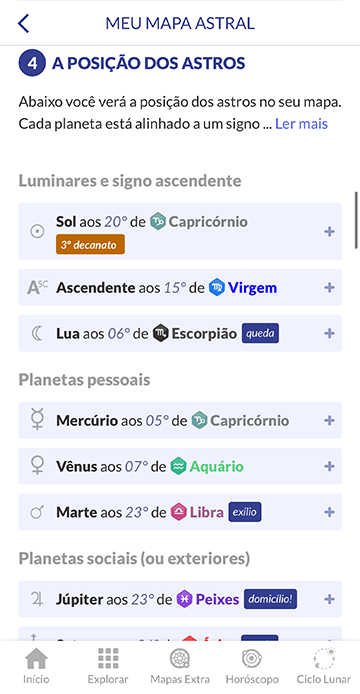Image resolution: width=360 pixels, height=694 pixels.
Task: Expand the Ascendente row plus sign
Action: click(329, 288)
